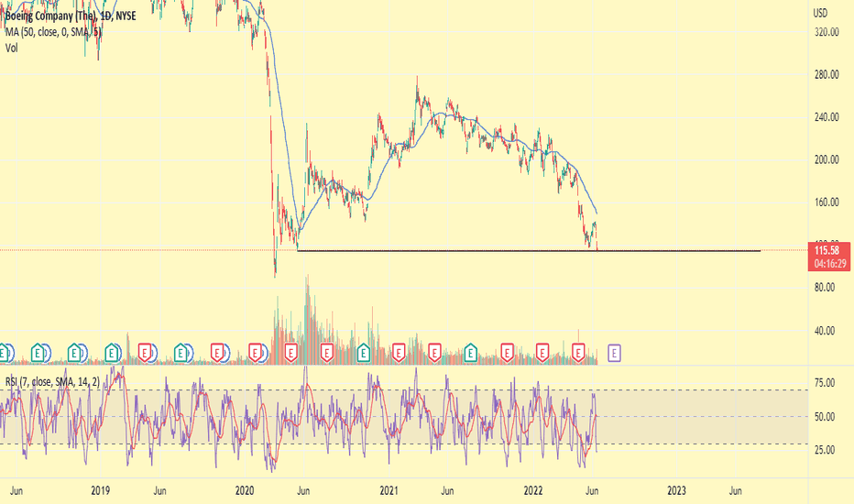854x504 pixels.
Task: Click the 2019 time axis label
Action: [x=100, y=491]
